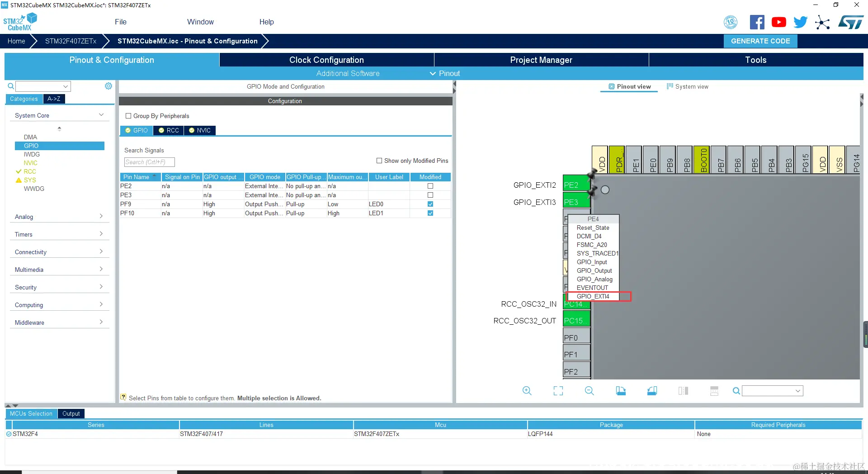
Task: Zoom out of the pinout view
Action: (590, 391)
